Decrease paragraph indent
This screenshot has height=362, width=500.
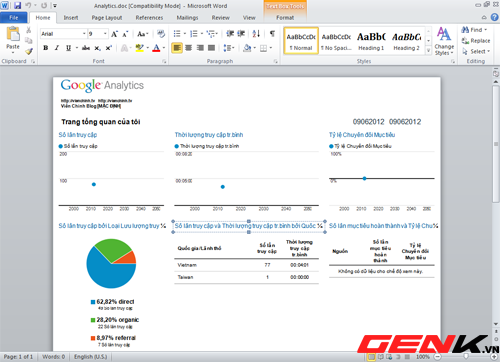(x=230, y=34)
